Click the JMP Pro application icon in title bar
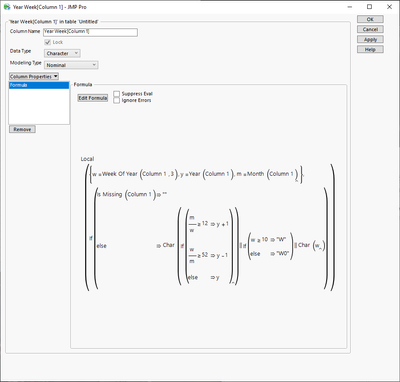The width and height of the screenshot is (400, 382). pyautogui.click(x=7, y=7)
